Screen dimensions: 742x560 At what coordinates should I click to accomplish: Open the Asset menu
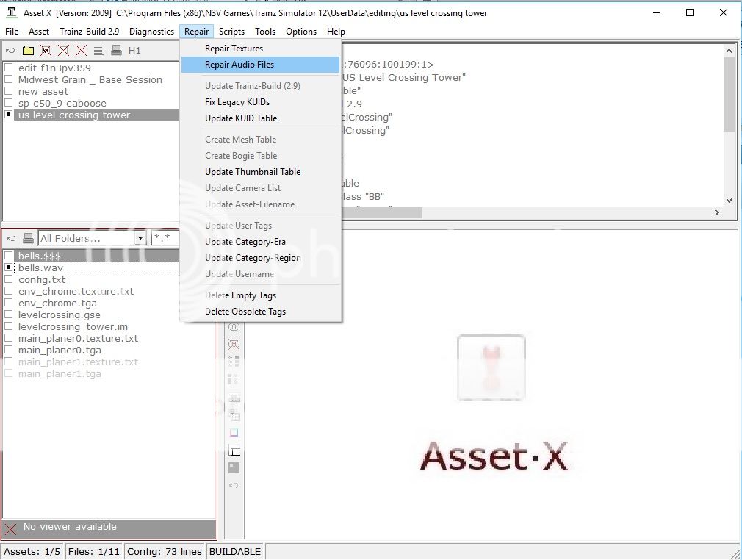[39, 32]
